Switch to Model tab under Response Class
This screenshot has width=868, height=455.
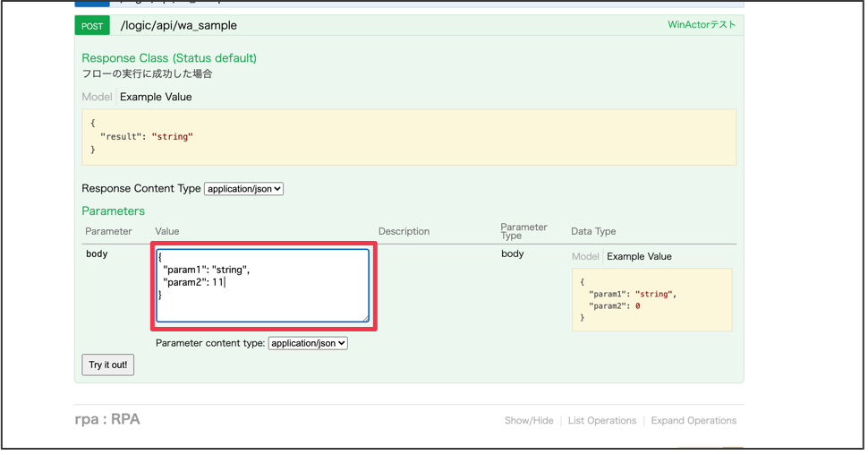click(97, 97)
